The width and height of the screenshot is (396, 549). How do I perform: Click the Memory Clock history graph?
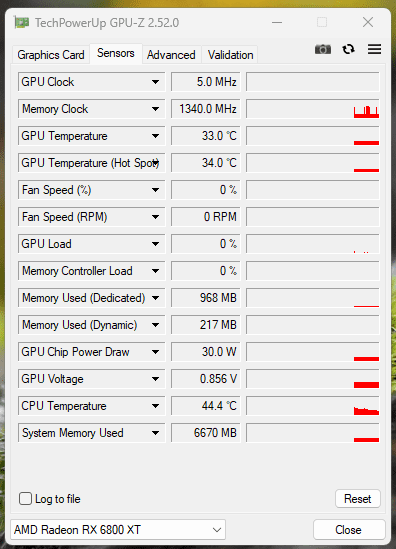click(x=313, y=109)
